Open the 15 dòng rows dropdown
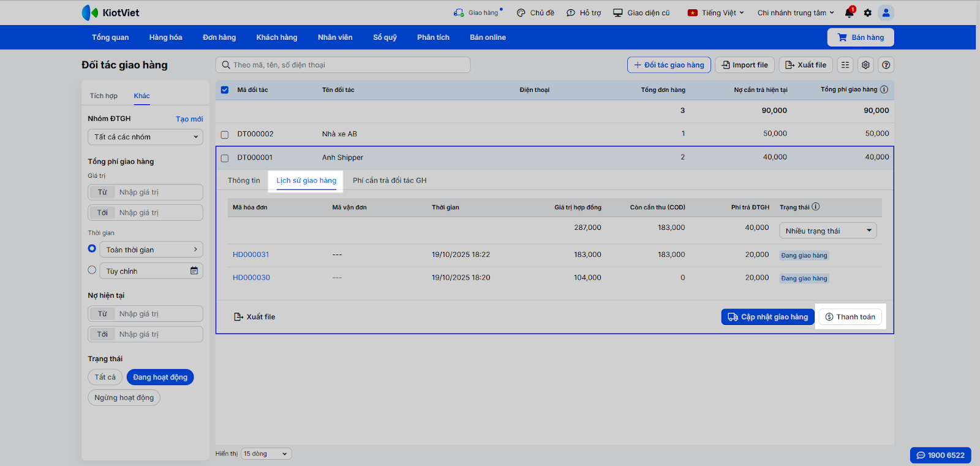This screenshot has height=466, width=980. tap(266, 454)
